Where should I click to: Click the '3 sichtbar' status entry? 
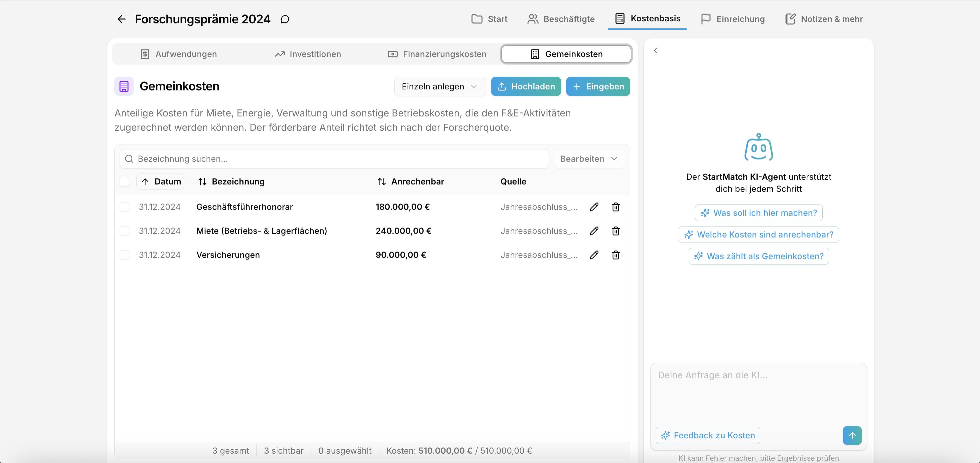pos(284,451)
